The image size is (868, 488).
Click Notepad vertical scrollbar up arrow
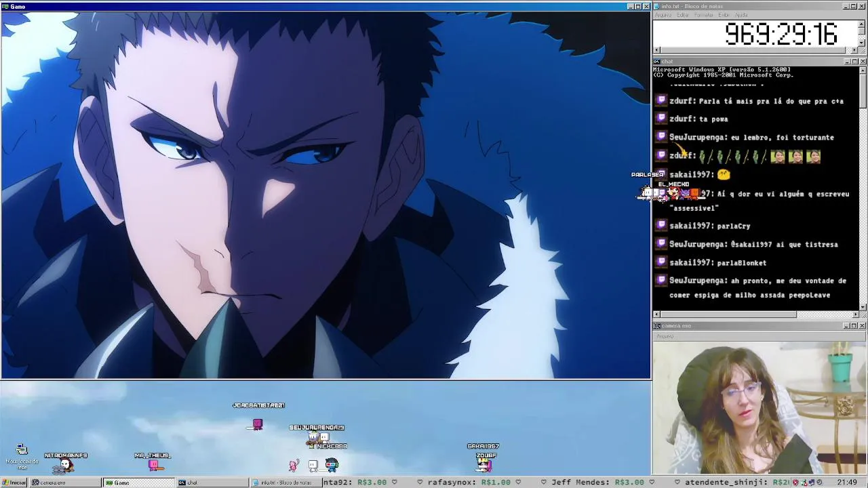[862, 23]
